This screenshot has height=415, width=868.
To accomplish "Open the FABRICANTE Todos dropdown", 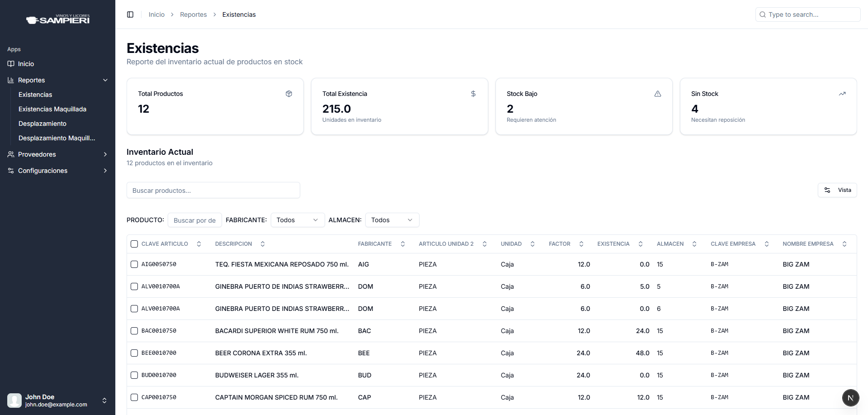I will [x=297, y=220].
